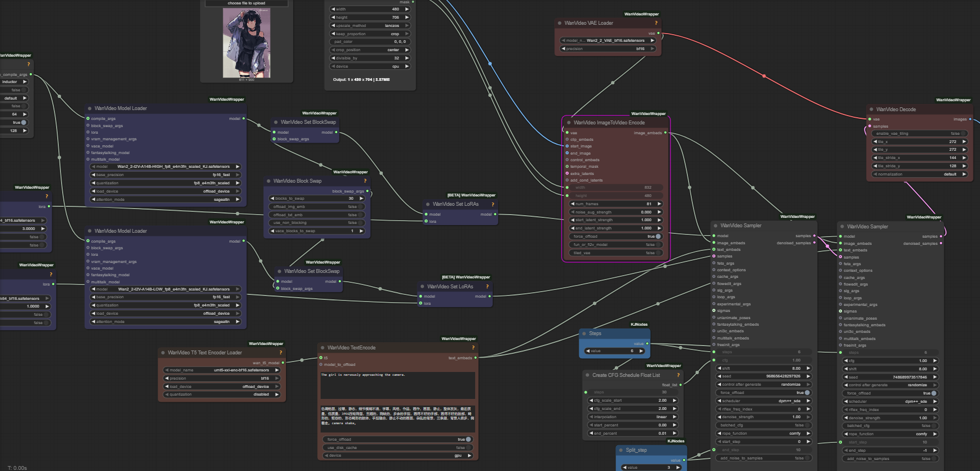Collapse the WanVideo TextEncode node dot

[322, 348]
